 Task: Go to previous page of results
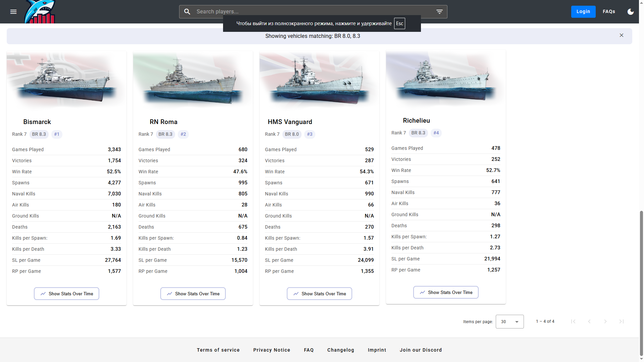coord(589,321)
